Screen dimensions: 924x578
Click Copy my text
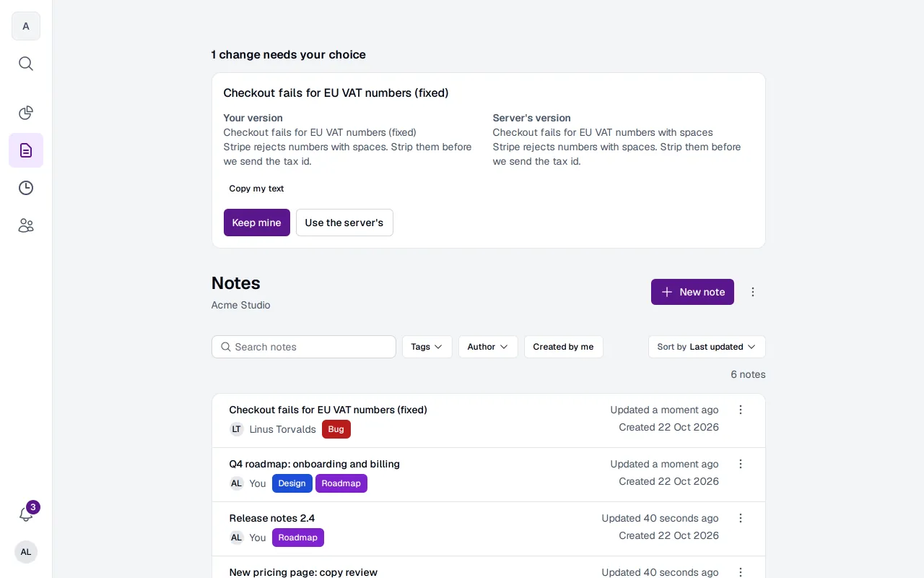pos(257,189)
